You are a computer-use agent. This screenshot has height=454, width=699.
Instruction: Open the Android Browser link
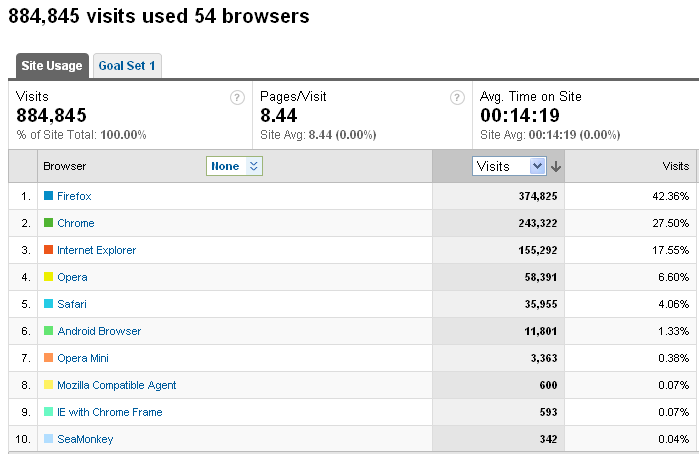coord(99,331)
